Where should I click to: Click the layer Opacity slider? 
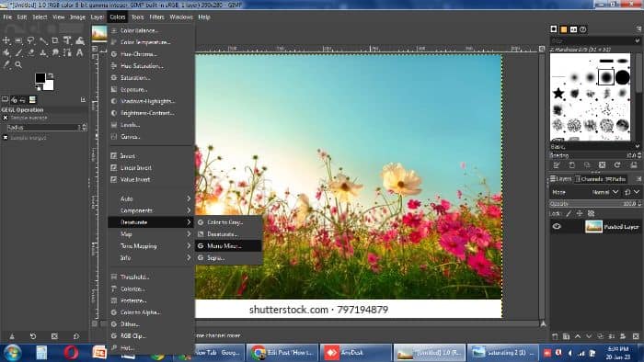point(595,204)
